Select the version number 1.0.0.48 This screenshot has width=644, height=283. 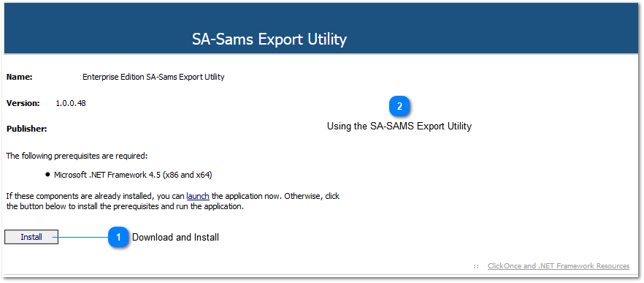click(71, 103)
